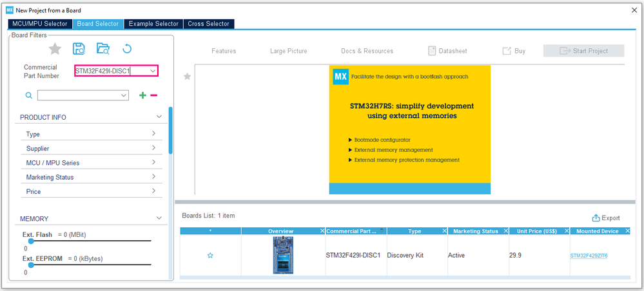
Task: Click the MX logo in the window title bar
Action: [x=9, y=10]
